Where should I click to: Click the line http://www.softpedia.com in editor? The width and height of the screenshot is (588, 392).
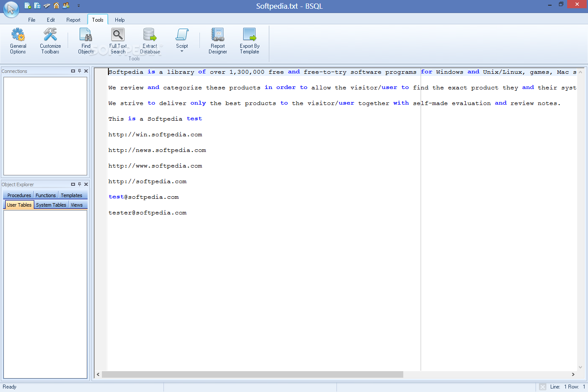click(155, 166)
